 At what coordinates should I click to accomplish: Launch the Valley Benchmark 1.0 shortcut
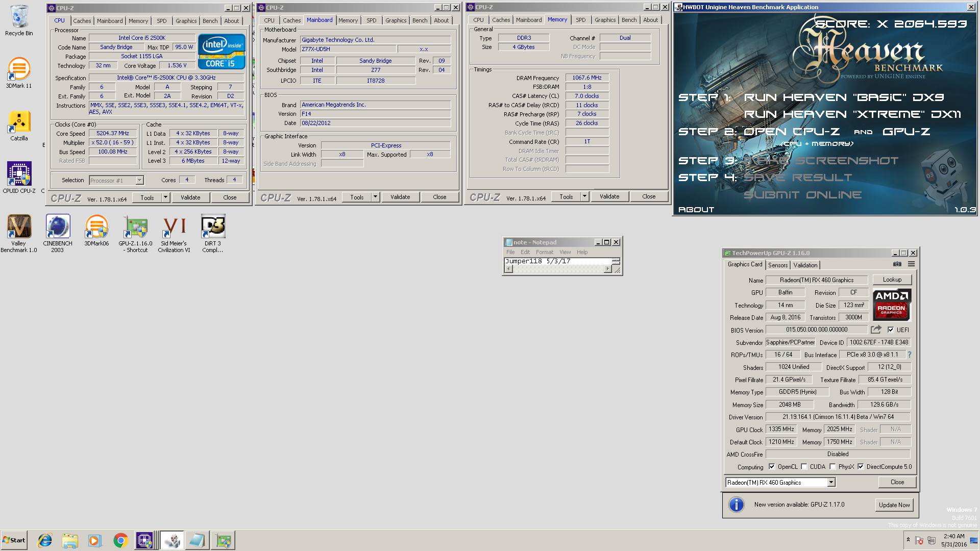[x=19, y=234]
